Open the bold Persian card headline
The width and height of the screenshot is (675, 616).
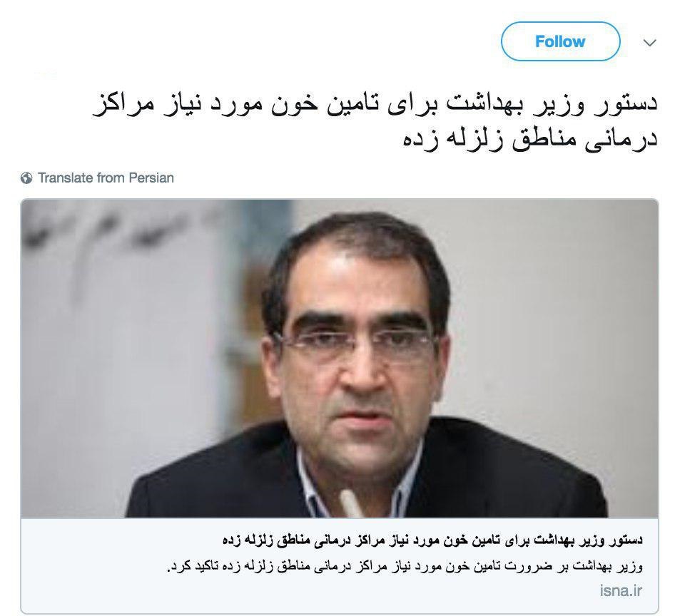tap(432, 540)
